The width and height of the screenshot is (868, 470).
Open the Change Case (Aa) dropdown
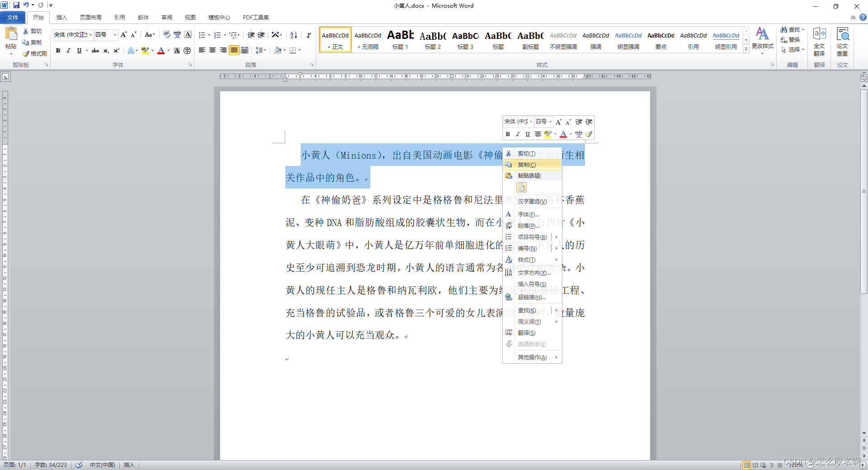(x=150, y=35)
